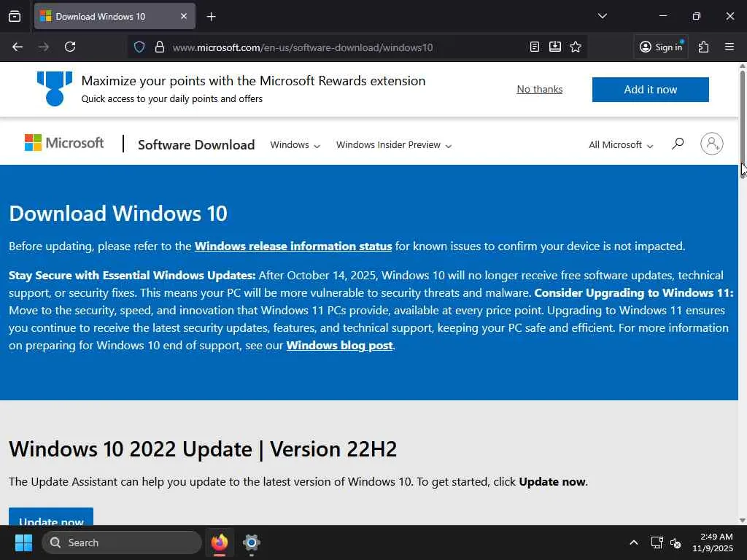The image size is (747, 560).
Task: View site security padlock info
Action: click(160, 47)
